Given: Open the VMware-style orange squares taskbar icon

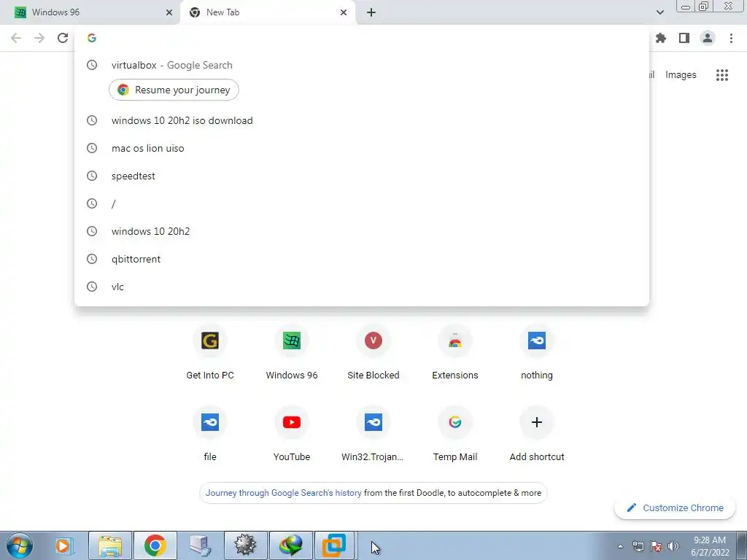Looking at the screenshot, I should pyautogui.click(x=334, y=545).
